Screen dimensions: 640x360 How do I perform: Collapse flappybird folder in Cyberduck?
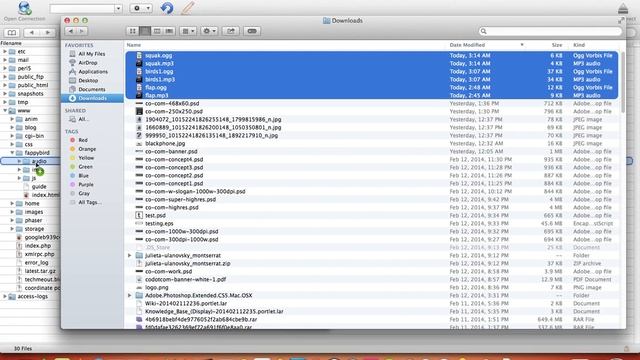pos(12,153)
